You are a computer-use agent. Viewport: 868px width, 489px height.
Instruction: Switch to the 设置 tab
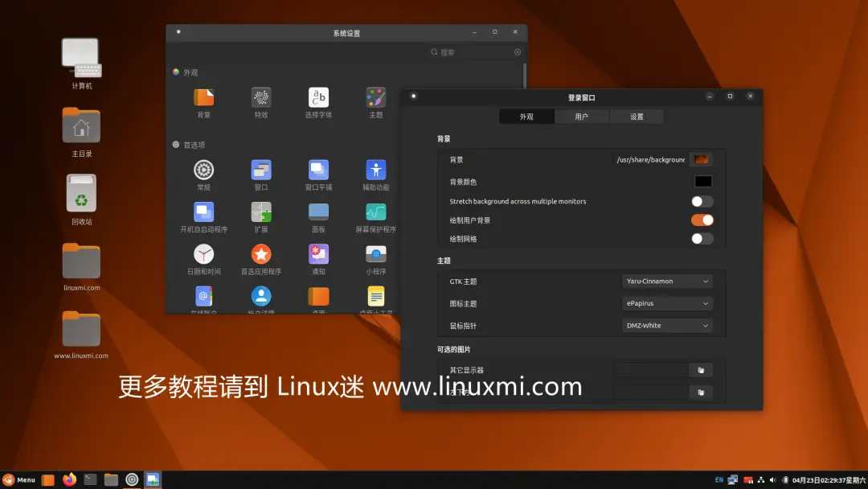tap(637, 116)
